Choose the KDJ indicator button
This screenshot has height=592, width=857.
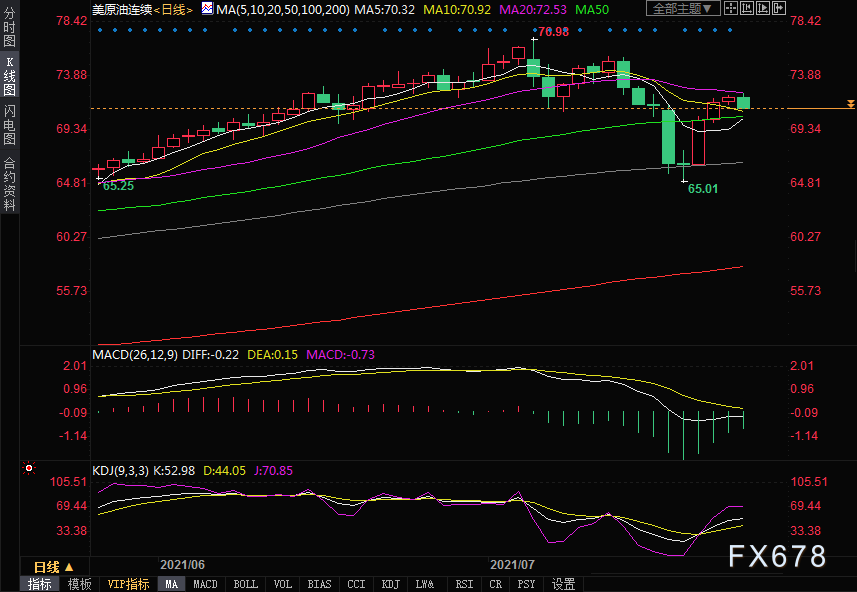[x=390, y=584]
